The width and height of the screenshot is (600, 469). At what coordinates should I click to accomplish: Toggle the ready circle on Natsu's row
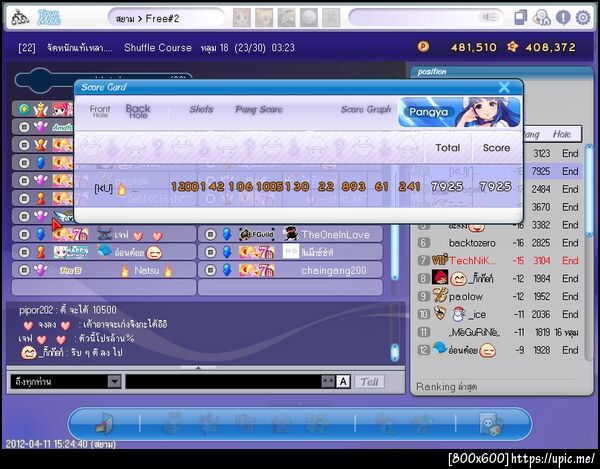tap(24, 270)
